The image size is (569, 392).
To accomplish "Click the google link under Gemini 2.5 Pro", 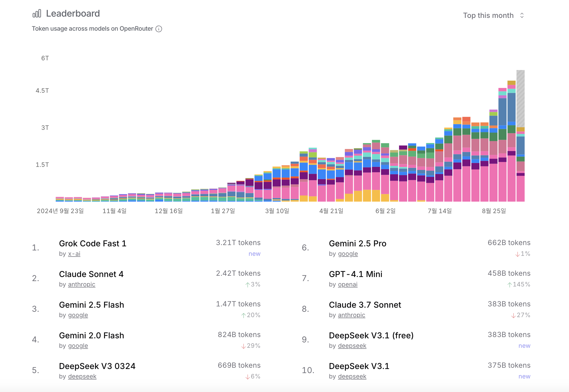I will 348,254.
